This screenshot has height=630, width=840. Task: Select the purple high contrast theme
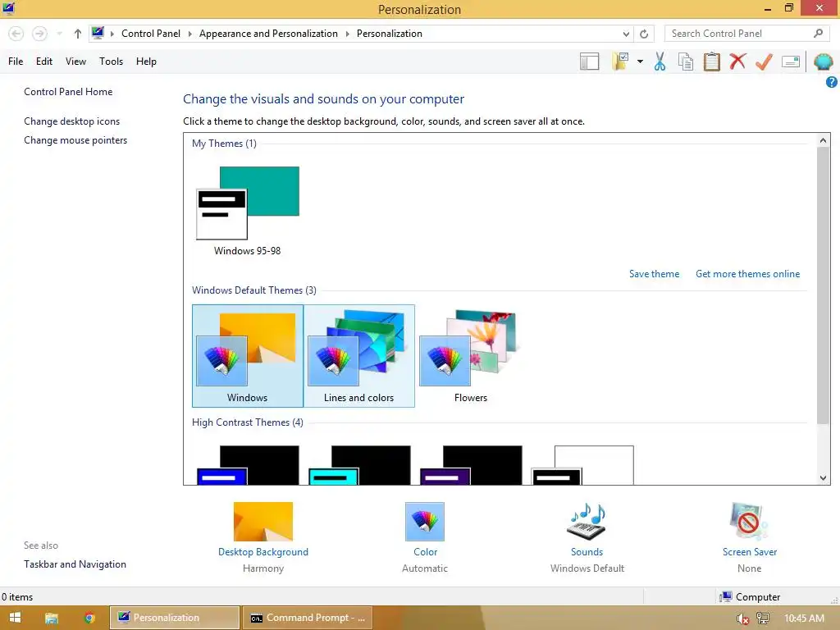tap(471, 465)
